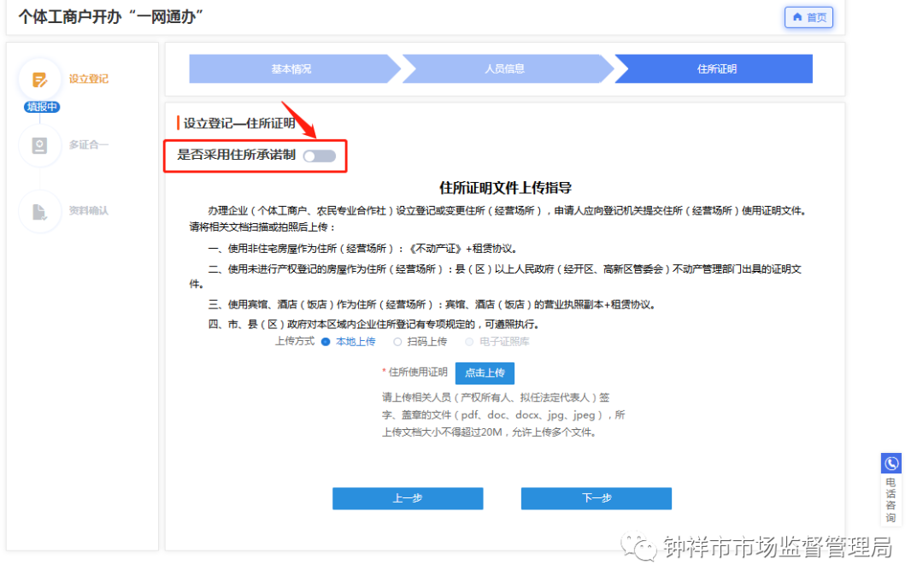
Task: Click the home icon inside 首页 button
Action: point(797,17)
